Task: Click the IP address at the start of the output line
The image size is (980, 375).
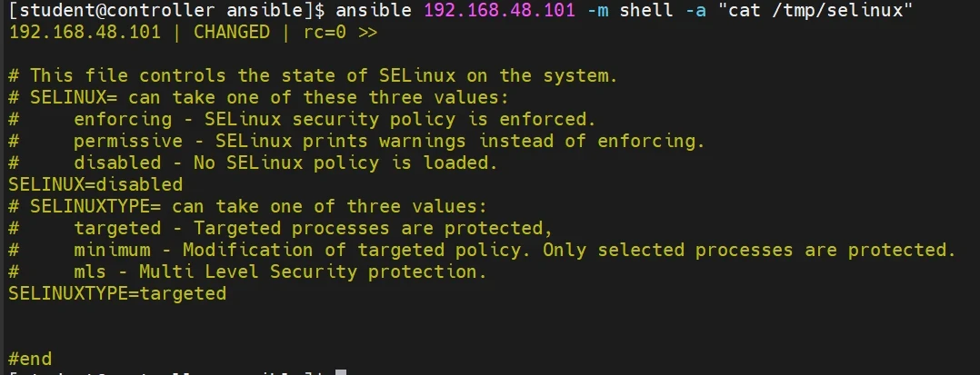Action: pos(84,33)
